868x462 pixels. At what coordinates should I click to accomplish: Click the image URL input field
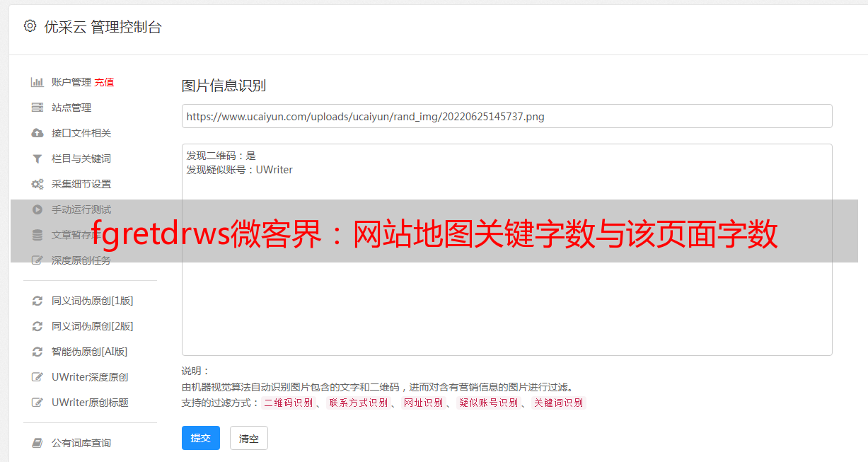click(507, 116)
